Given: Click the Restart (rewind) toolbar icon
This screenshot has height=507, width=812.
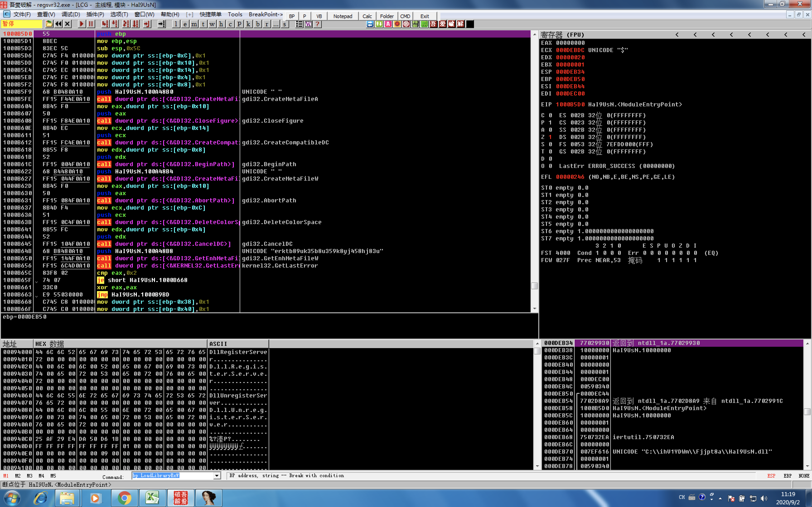Looking at the screenshot, I should (58, 24).
